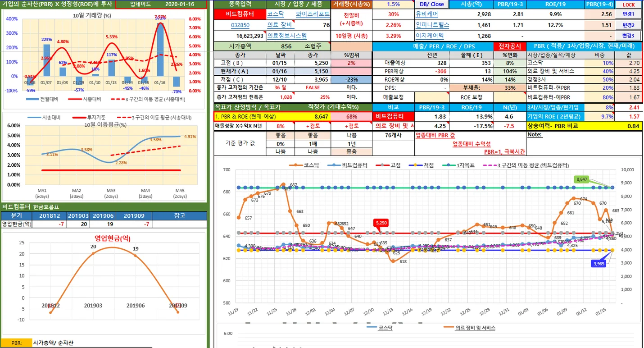This screenshot has height=348, width=644.
Task: Select the 201903 quarter header cell
Action: coord(78,215)
